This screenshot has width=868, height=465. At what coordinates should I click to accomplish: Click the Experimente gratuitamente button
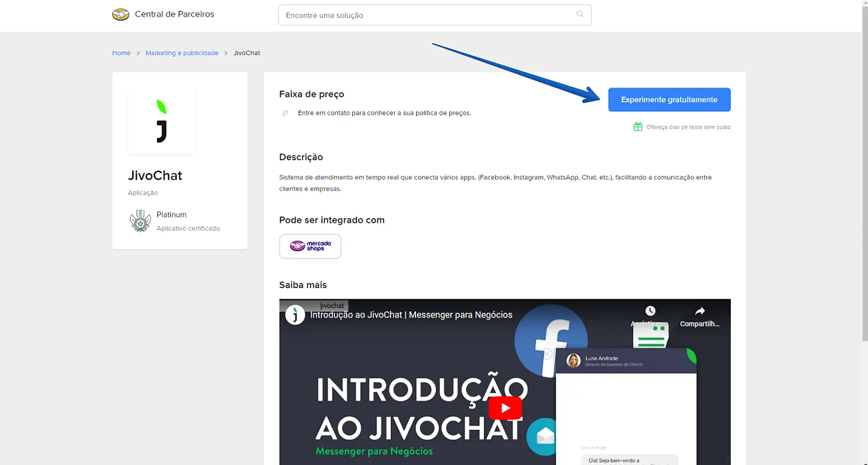(669, 99)
